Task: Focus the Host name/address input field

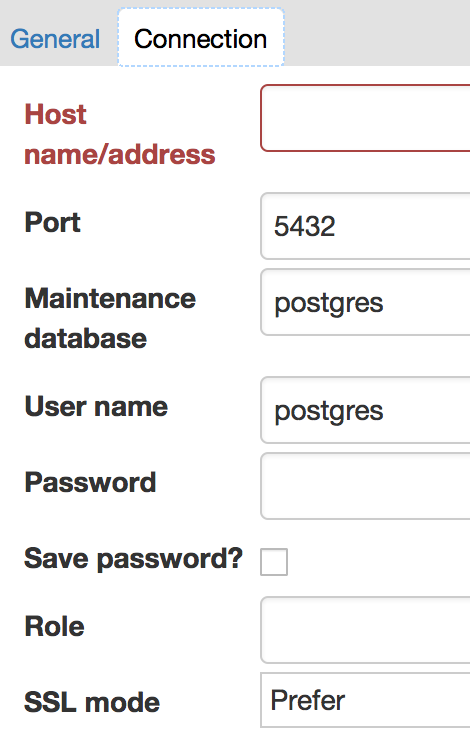Action: (x=365, y=118)
